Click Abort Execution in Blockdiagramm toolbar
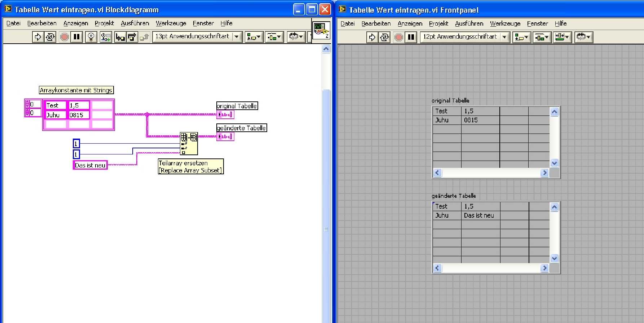The height and width of the screenshot is (323, 644). [65, 37]
